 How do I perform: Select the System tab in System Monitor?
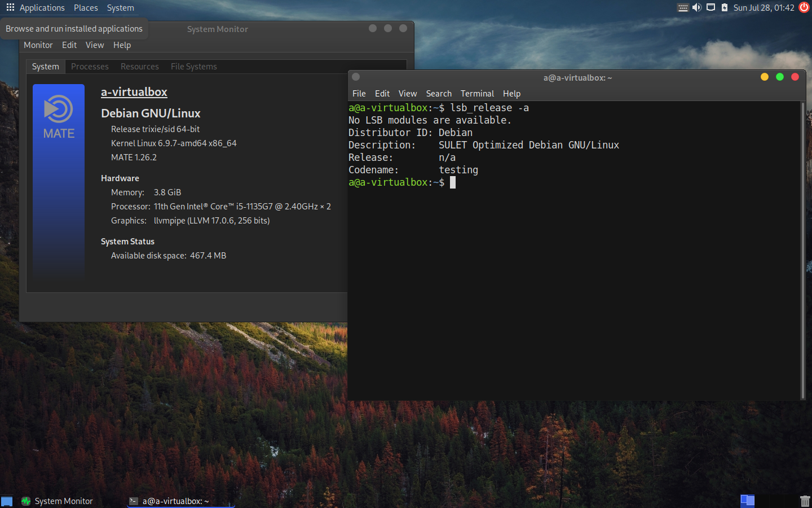point(46,67)
